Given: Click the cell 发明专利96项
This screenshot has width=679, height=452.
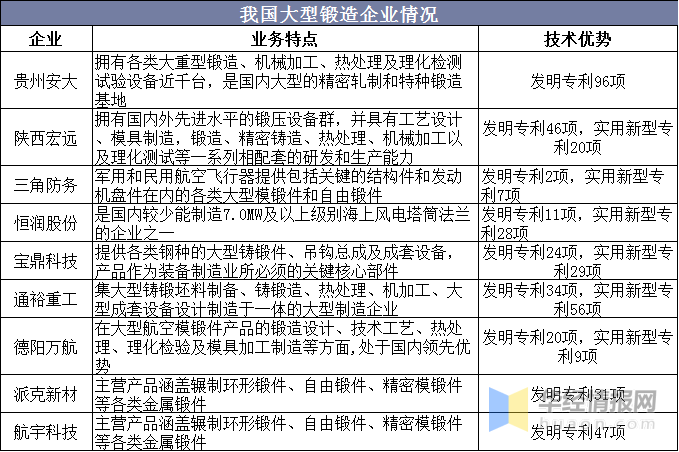Looking at the screenshot, I should 578,81.
